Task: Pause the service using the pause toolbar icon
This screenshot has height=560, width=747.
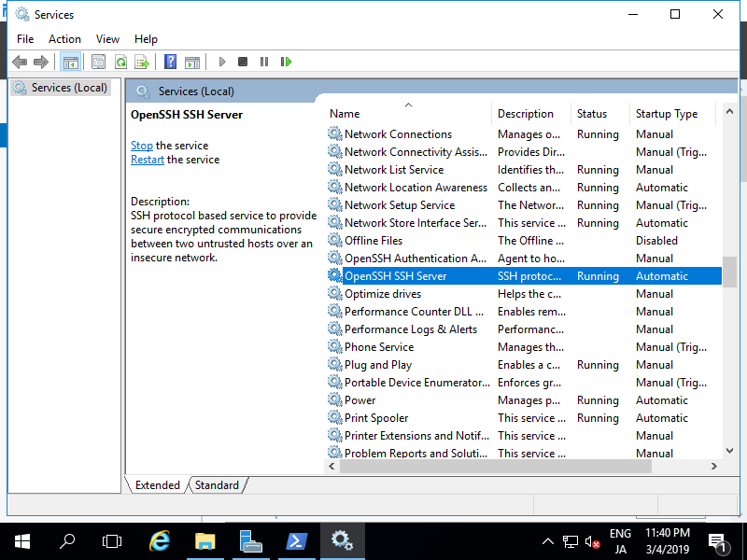Action: pyautogui.click(x=264, y=62)
